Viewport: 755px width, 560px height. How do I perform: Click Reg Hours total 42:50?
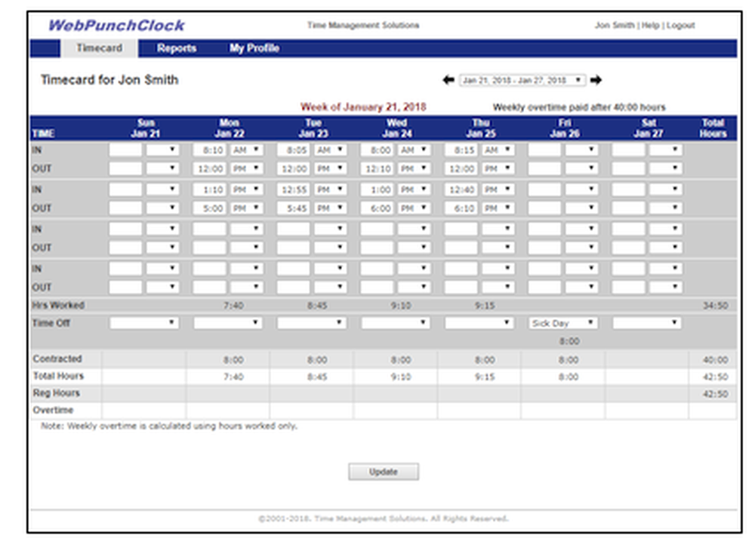(716, 395)
